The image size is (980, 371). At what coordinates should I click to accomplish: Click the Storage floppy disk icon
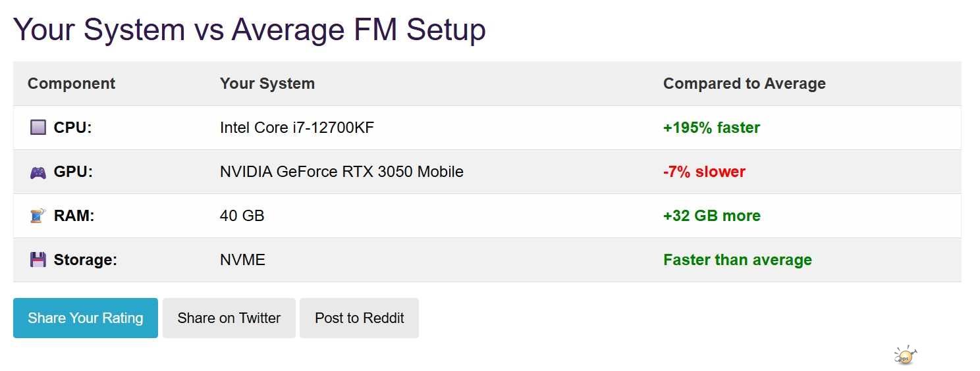click(38, 260)
